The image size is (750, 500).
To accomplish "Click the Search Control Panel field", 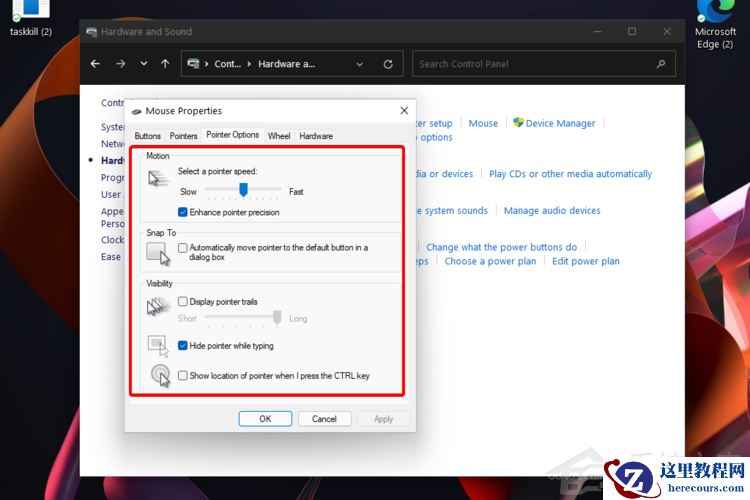I will [x=544, y=64].
